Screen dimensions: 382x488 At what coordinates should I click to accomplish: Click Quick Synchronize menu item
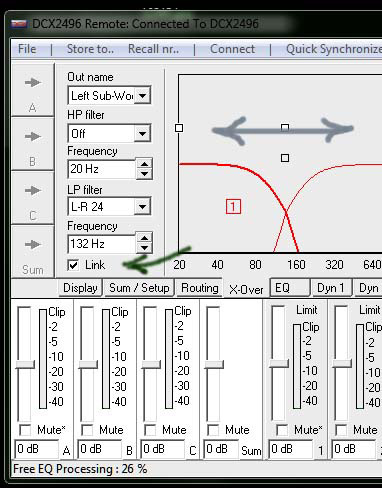tap(333, 49)
